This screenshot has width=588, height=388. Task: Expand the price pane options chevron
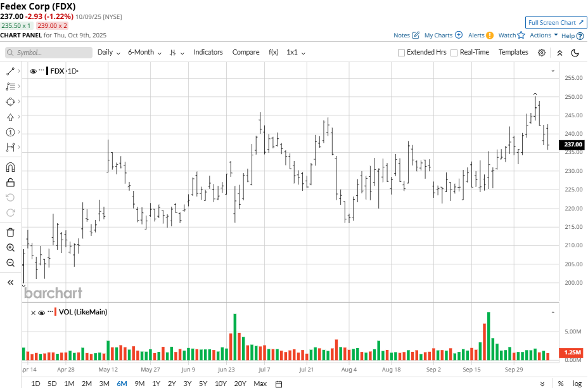pos(553,71)
